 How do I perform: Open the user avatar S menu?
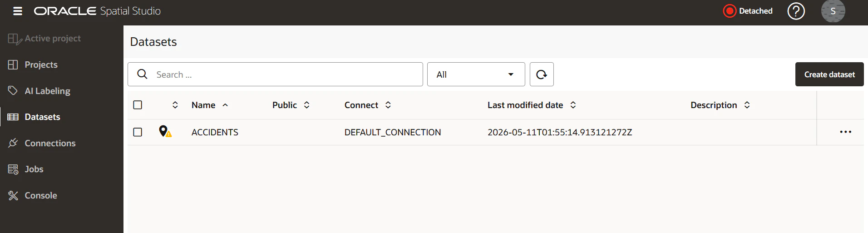tap(833, 11)
